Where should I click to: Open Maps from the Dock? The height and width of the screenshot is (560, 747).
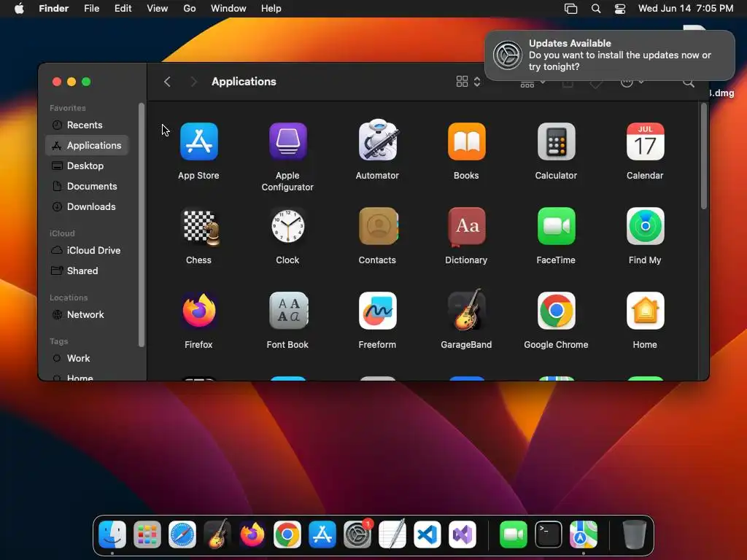coord(584,534)
